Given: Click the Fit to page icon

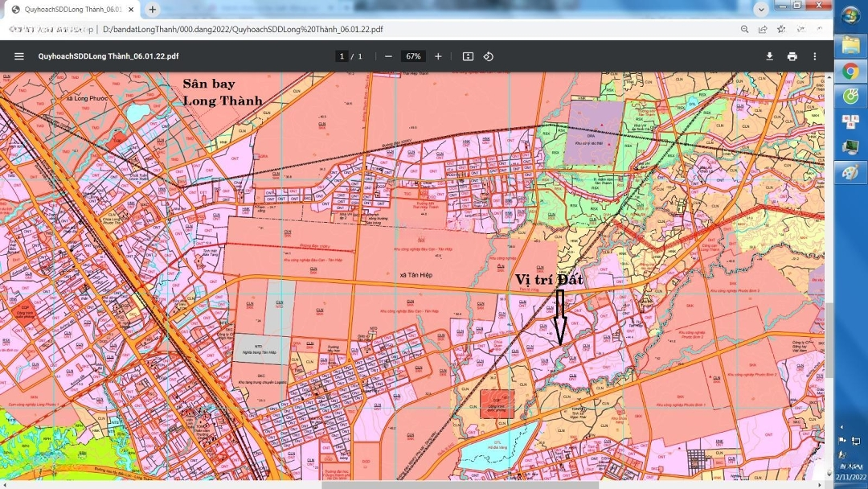Looking at the screenshot, I should pyautogui.click(x=468, y=56).
